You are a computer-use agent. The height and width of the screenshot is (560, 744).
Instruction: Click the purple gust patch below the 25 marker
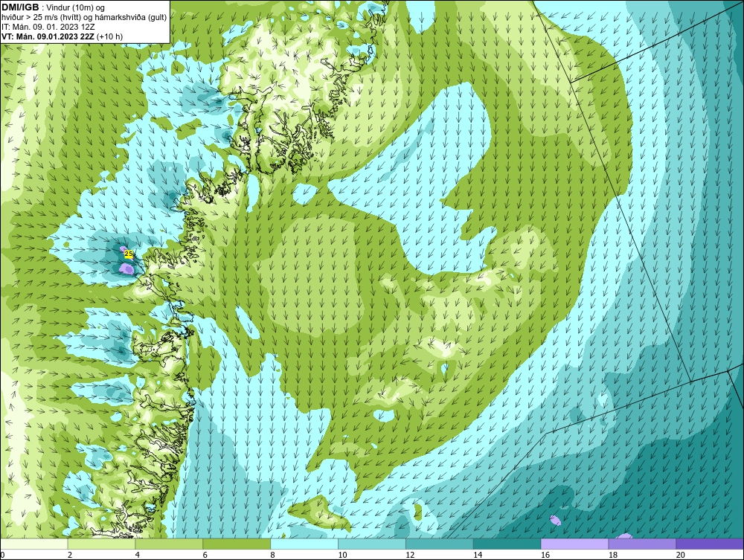(126, 269)
